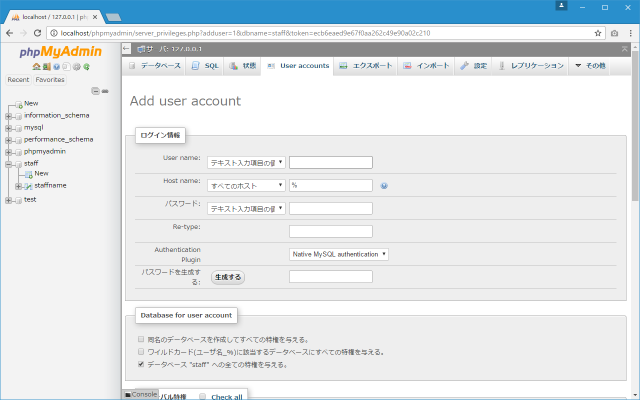Click the collapse-all icon in the navigation tree
The image size is (640, 400).
tap(94, 91)
